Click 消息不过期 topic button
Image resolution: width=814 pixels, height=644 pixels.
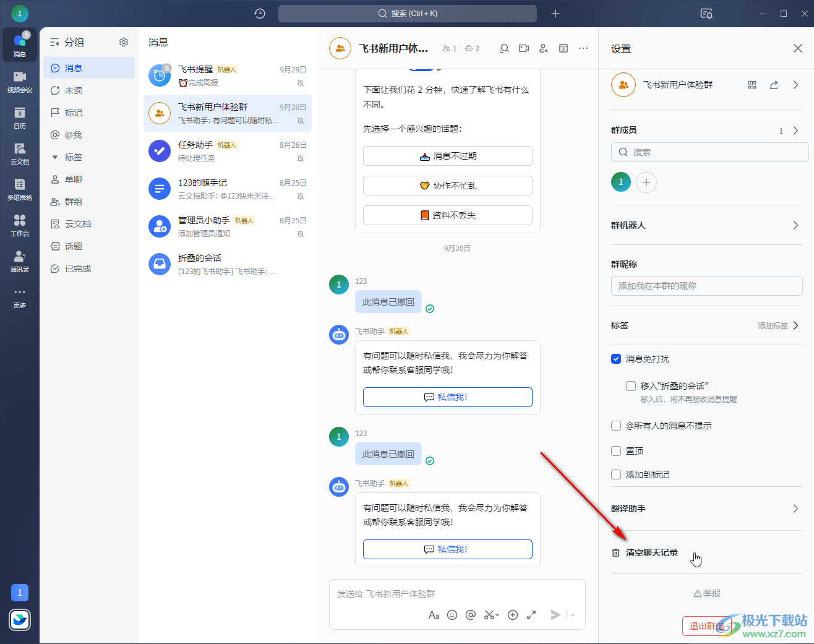[x=448, y=156]
